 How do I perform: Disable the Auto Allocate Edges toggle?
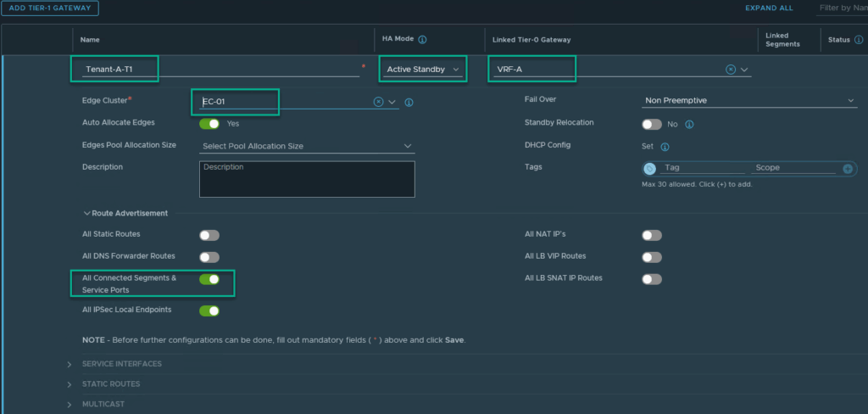pyautogui.click(x=209, y=124)
